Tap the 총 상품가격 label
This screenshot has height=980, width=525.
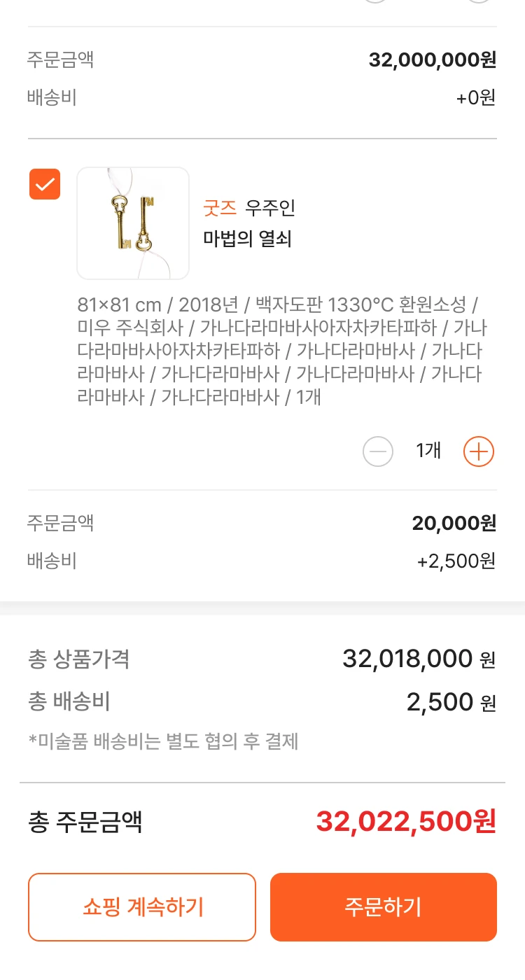coord(79,659)
